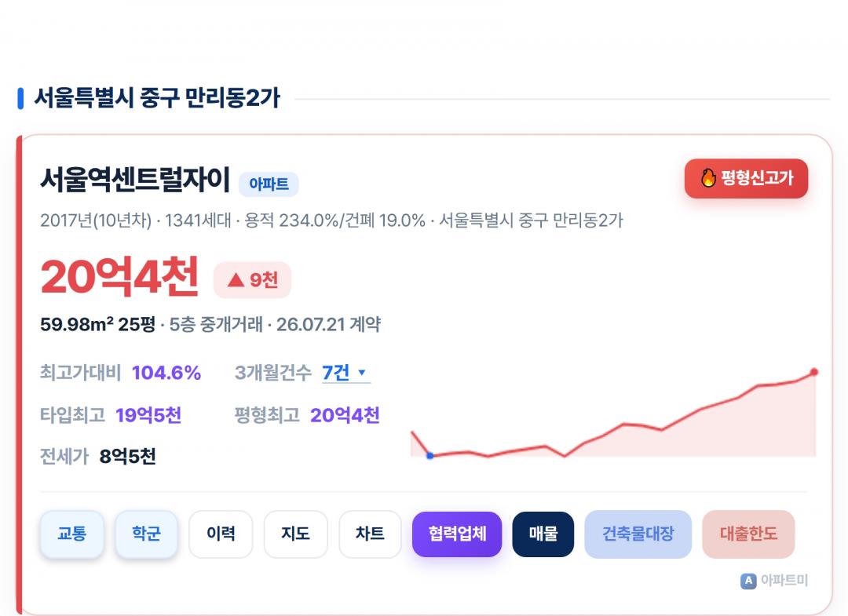Click the 서울역센트럴자이 apartment title
This screenshot has height=616, width=848.
pyautogui.click(x=135, y=180)
